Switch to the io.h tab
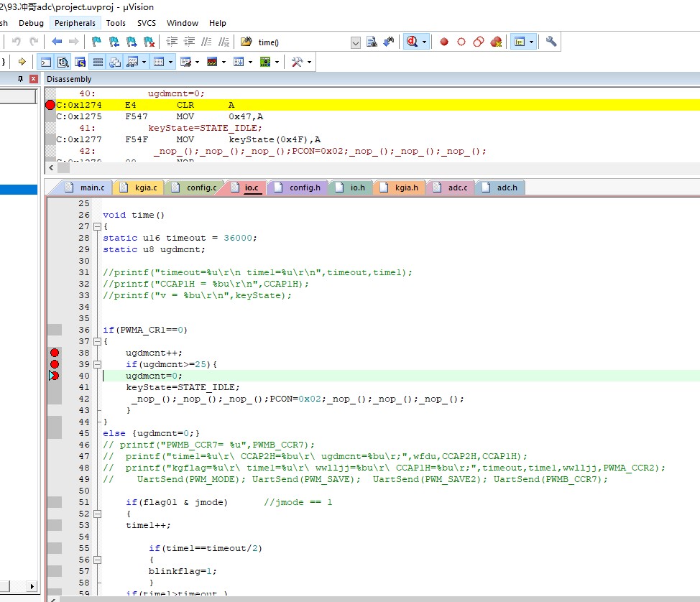 [351, 188]
